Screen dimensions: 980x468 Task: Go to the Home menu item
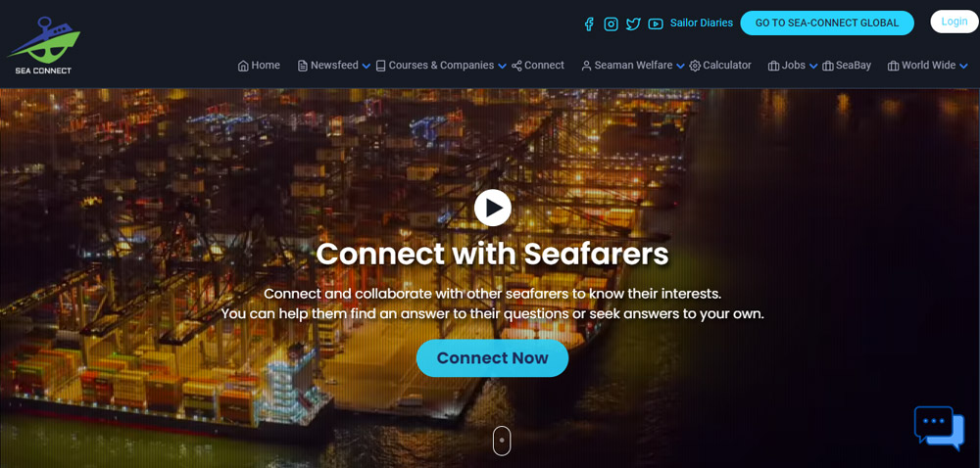point(259,65)
